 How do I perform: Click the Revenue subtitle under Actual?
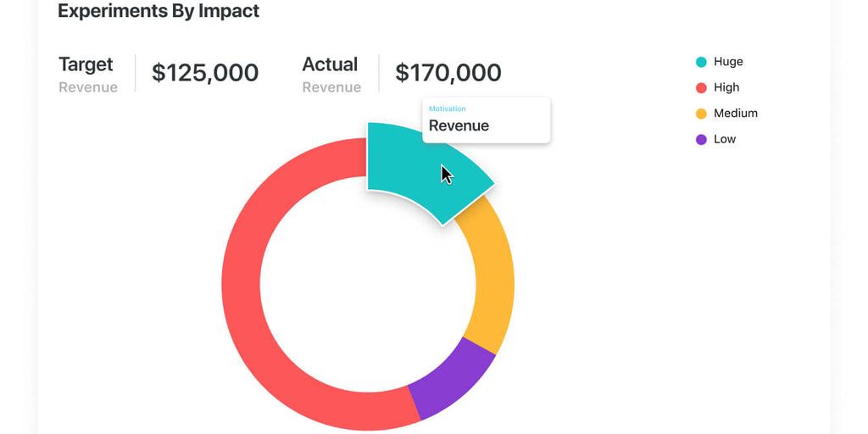(x=331, y=87)
